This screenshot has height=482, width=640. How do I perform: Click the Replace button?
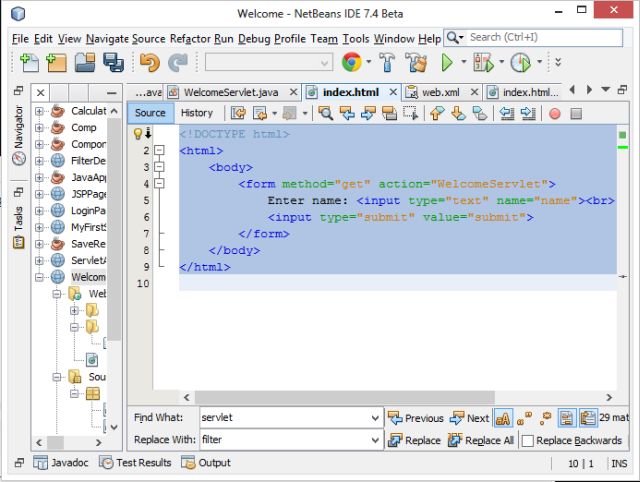coord(414,441)
